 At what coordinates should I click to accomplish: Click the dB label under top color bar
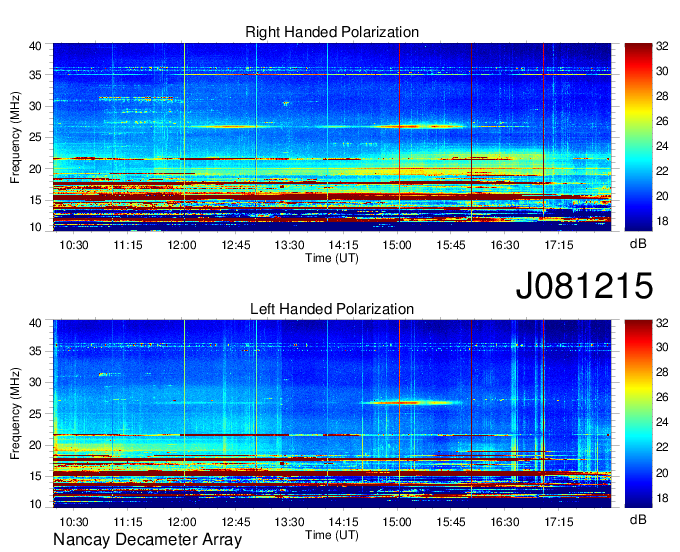[638, 244]
